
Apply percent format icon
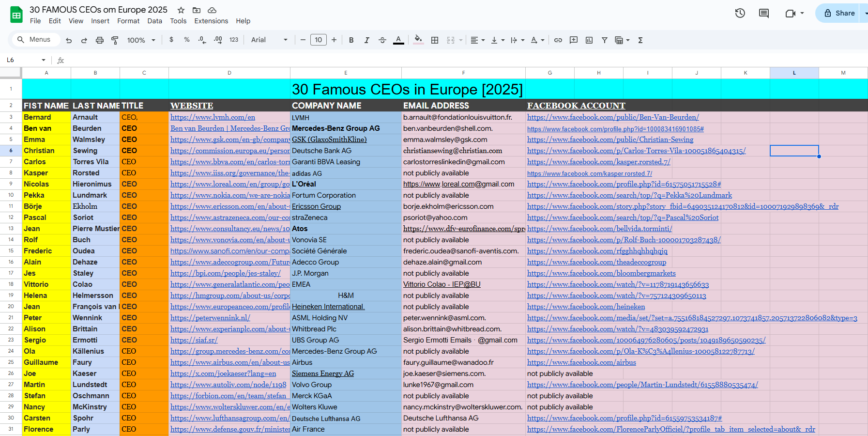tap(187, 40)
